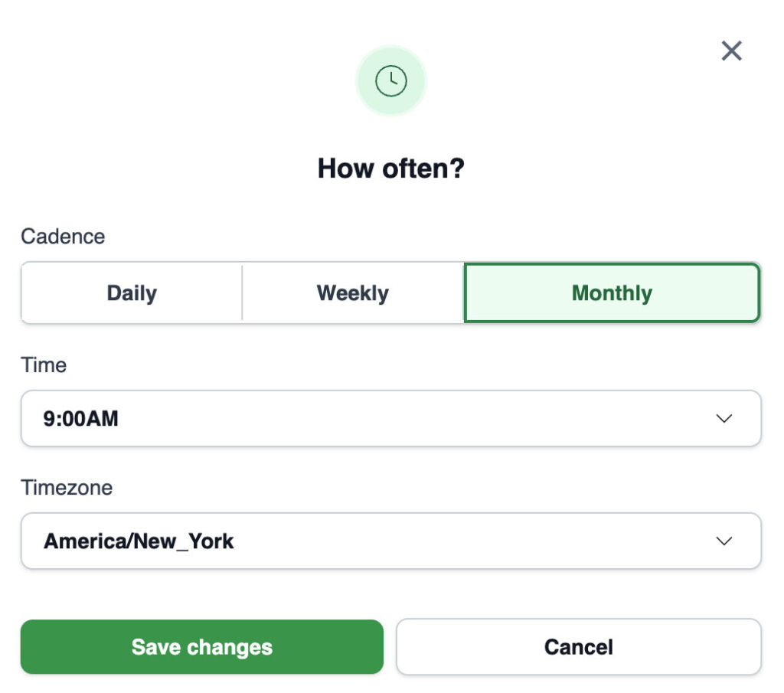
Task: Click the divider between Daily and Weekly
Action: pyautogui.click(x=242, y=293)
